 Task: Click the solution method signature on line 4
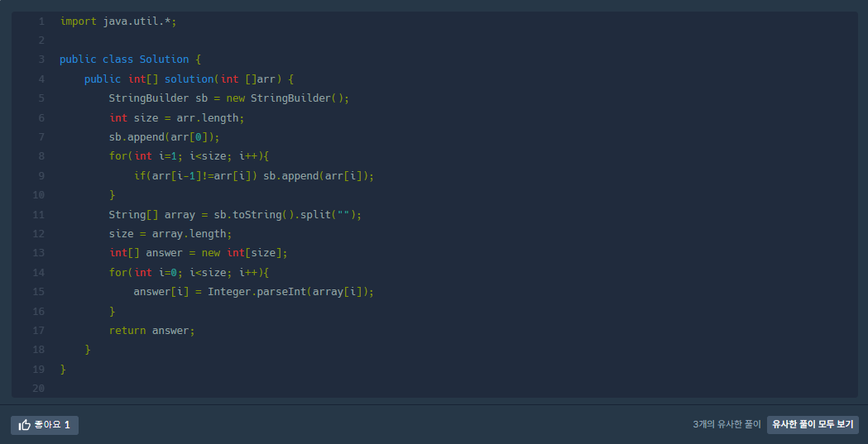(x=189, y=79)
